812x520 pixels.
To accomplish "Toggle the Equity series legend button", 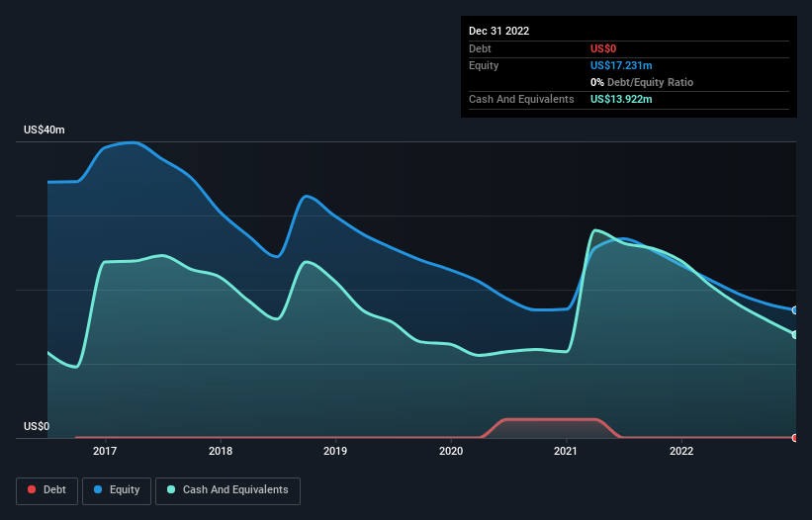I will click(117, 490).
